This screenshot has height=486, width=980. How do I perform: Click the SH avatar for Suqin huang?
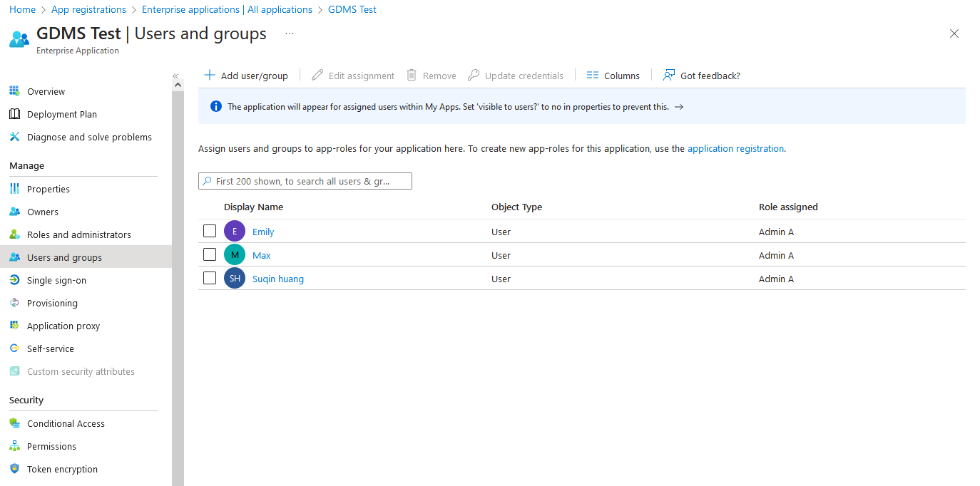[235, 279]
